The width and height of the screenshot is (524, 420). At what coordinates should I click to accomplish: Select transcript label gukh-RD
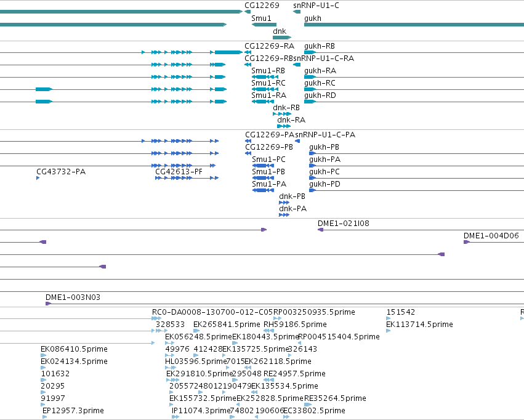point(320,95)
